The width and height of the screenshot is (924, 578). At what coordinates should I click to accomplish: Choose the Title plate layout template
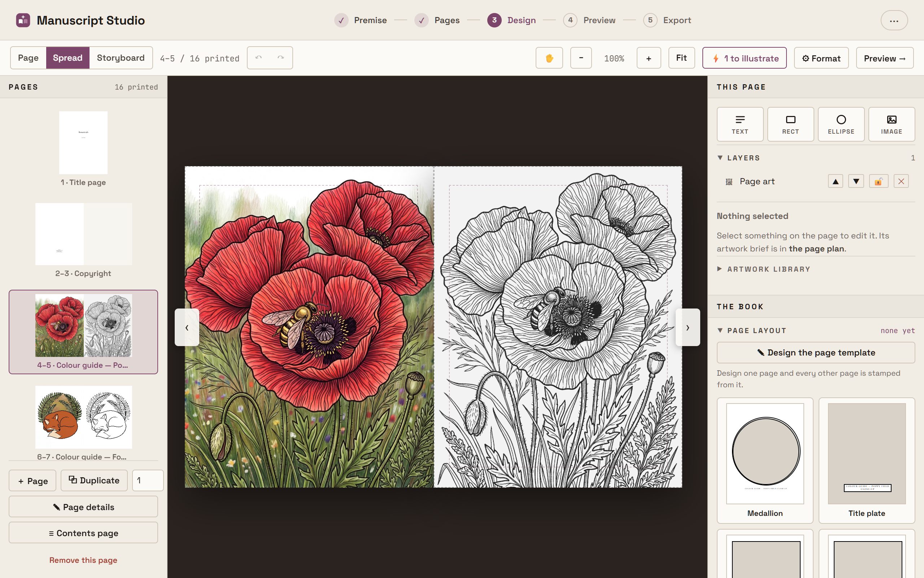pos(867,460)
